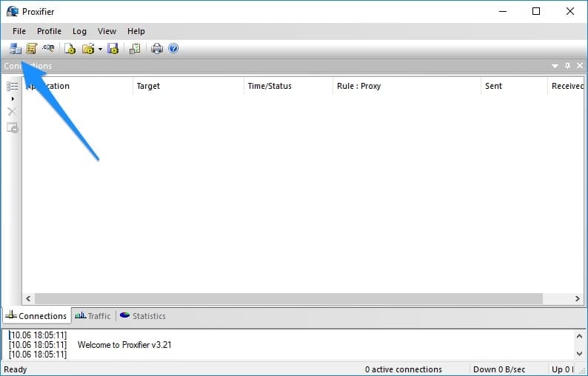Open the Log menu

(x=79, y=31)
